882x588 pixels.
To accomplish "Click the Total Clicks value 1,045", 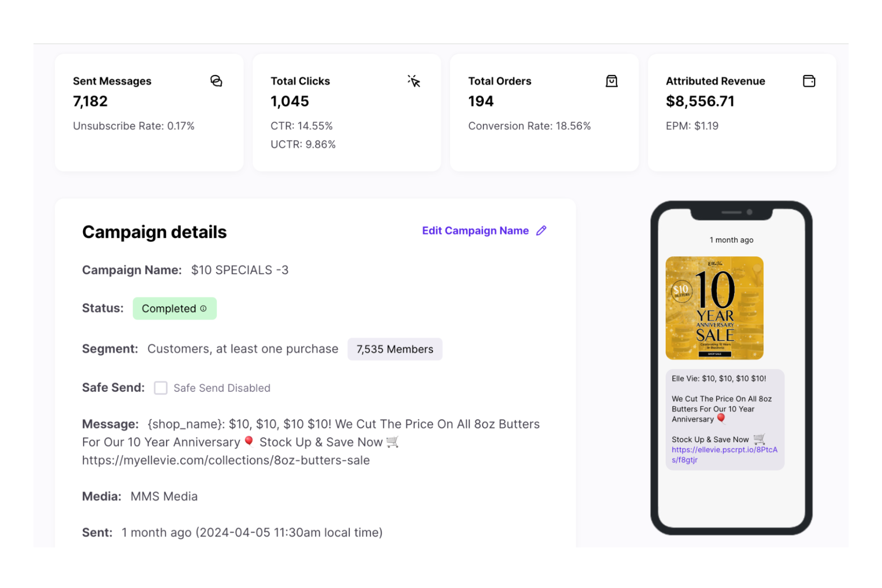I will [x=289, y=101].
